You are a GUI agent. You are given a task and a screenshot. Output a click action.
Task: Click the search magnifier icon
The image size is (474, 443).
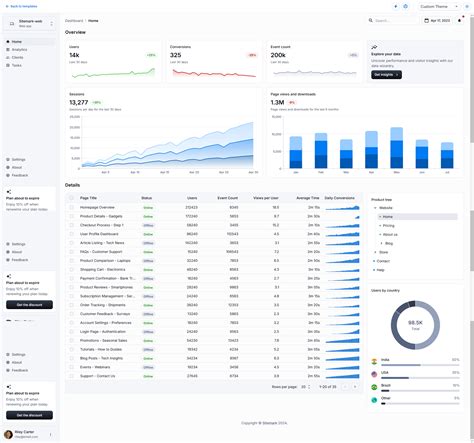[x=371, y=20]
